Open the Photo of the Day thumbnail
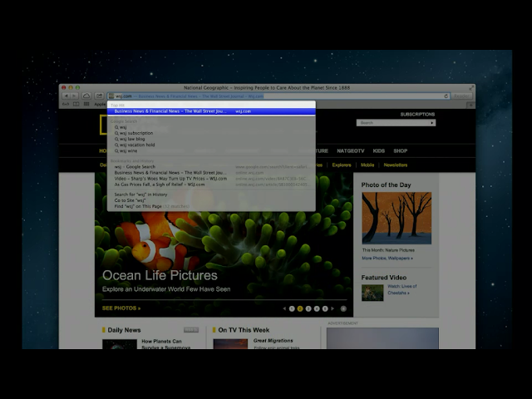Image resolution: width=532 pixels, height=399 pixels. (397, 218)
